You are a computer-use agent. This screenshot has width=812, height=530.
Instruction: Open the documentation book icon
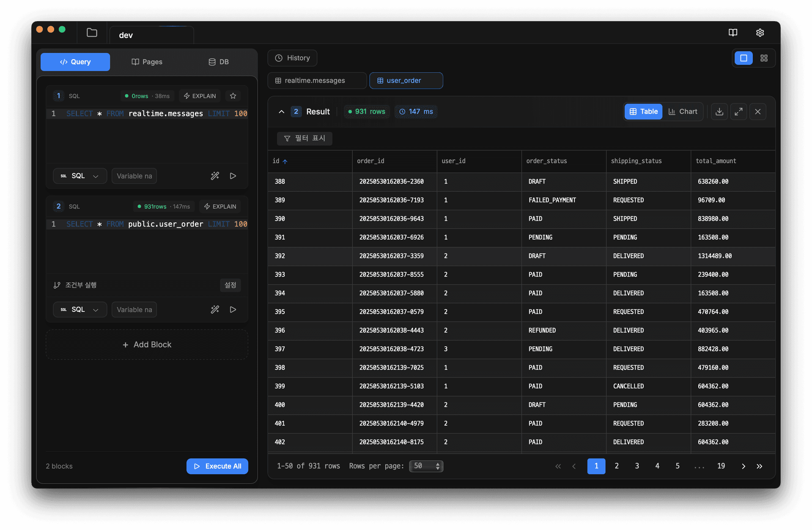click(733, 32)
